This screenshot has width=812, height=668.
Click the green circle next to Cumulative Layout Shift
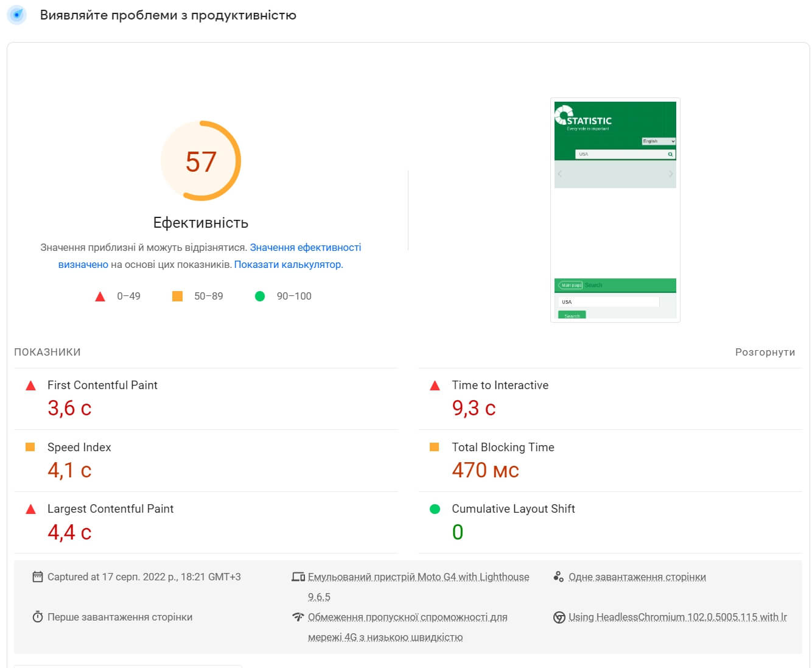435,509
